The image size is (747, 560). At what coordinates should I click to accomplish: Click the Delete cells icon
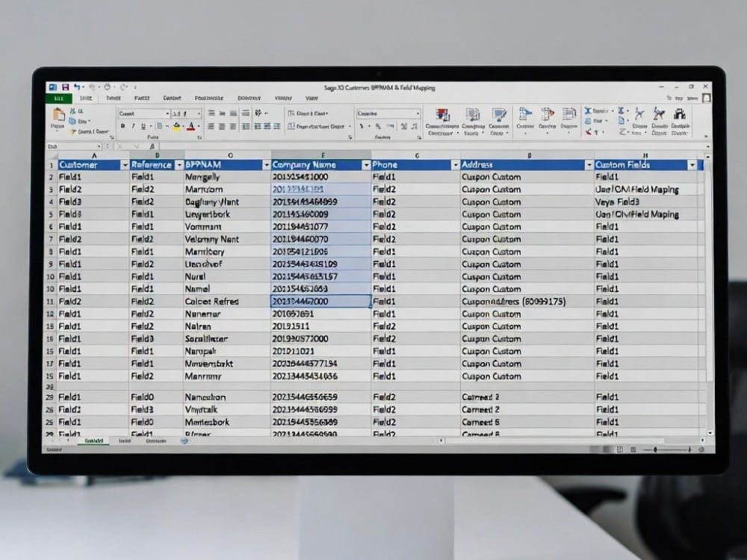[x=547, y=114]
